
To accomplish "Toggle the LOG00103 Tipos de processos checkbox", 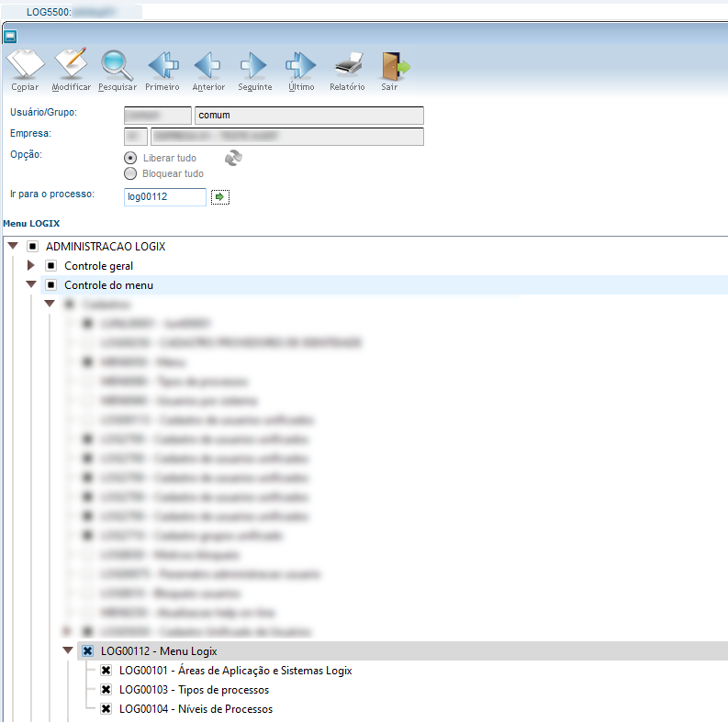I will 106,690.
